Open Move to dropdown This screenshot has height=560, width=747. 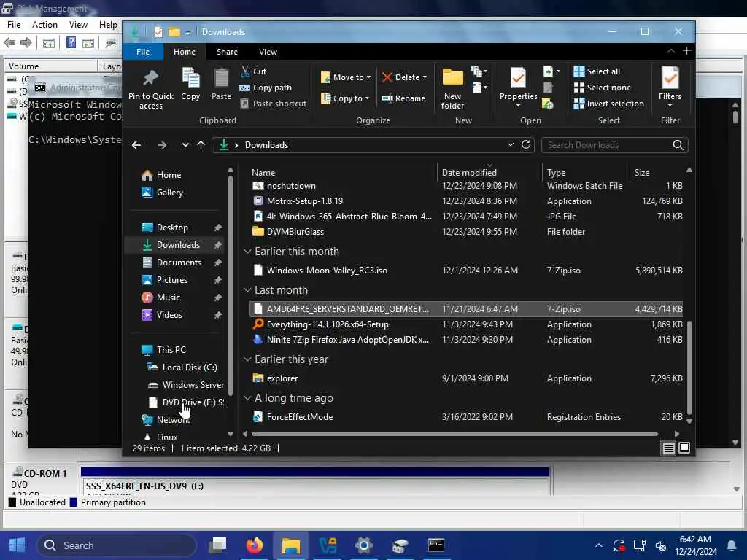[345, 77]
